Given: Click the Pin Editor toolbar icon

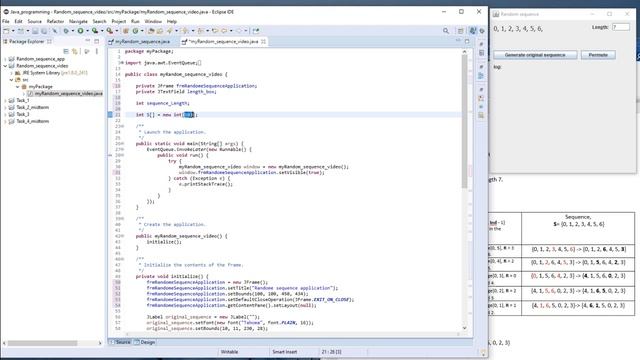Looking at the screenshot, I should pyautogui.click(x=256, y=31).
